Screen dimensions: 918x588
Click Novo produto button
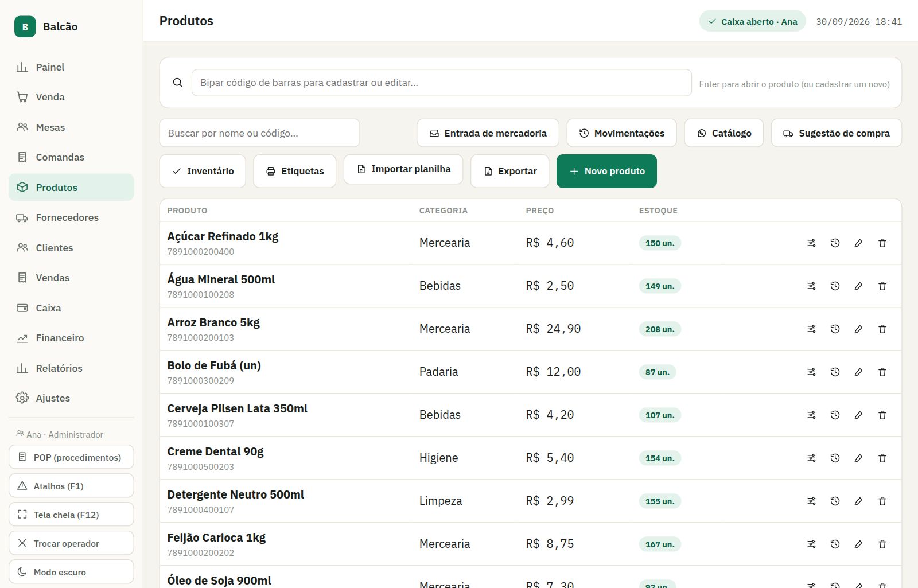pyautogui.click(x=606, y=171)
